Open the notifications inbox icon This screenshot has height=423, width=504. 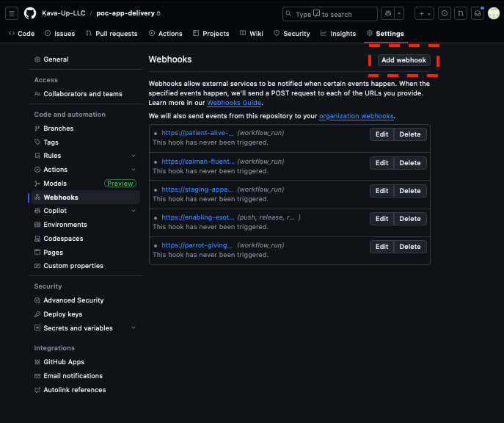(478, 13)
